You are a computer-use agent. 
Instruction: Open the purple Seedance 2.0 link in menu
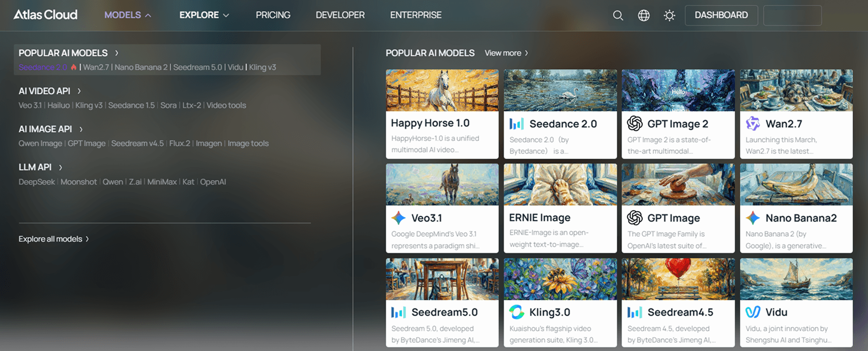point(43,67)
